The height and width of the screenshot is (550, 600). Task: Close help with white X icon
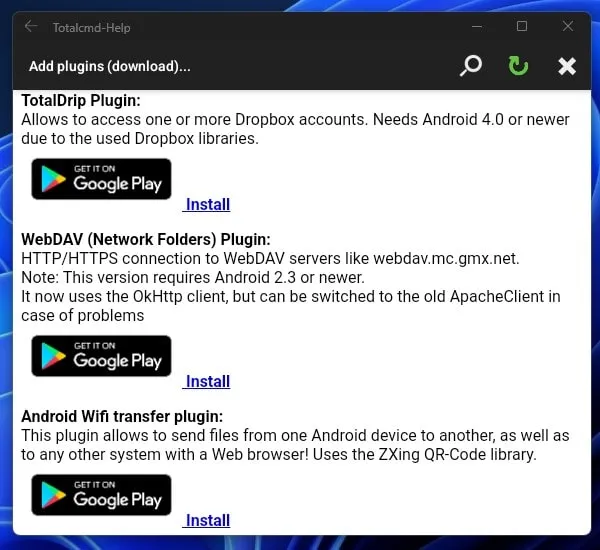click(567, 66)
